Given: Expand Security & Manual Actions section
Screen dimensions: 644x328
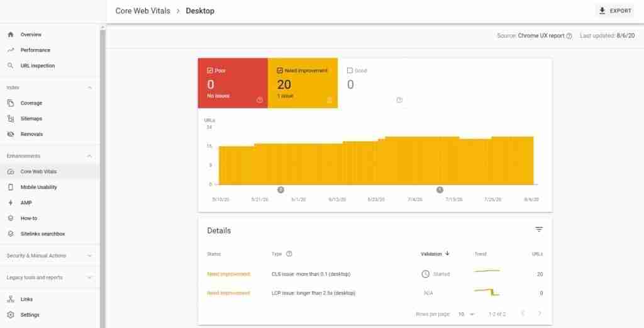Looking at the screenshot, I should 89,256.
